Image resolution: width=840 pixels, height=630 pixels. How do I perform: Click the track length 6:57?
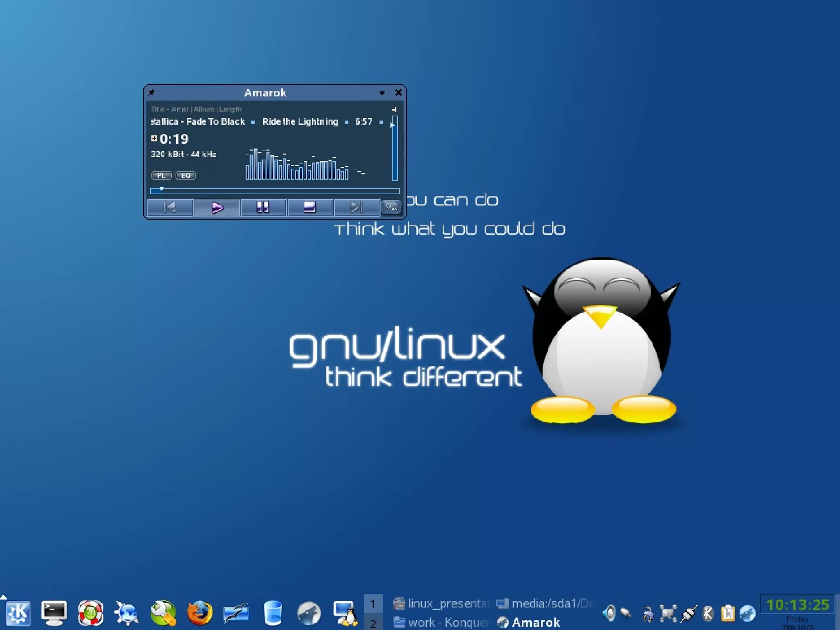(x=364, y=121)
